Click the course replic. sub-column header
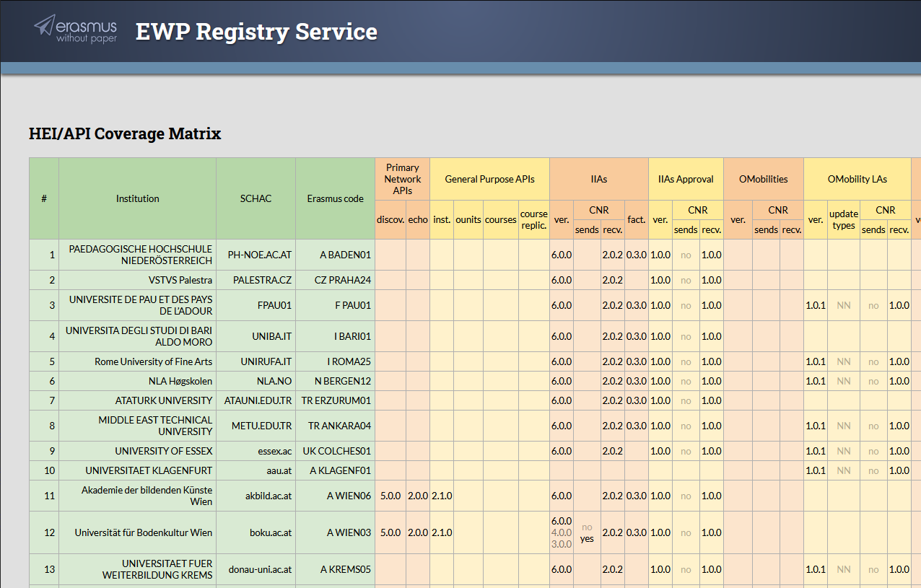 tap(534, 220)
